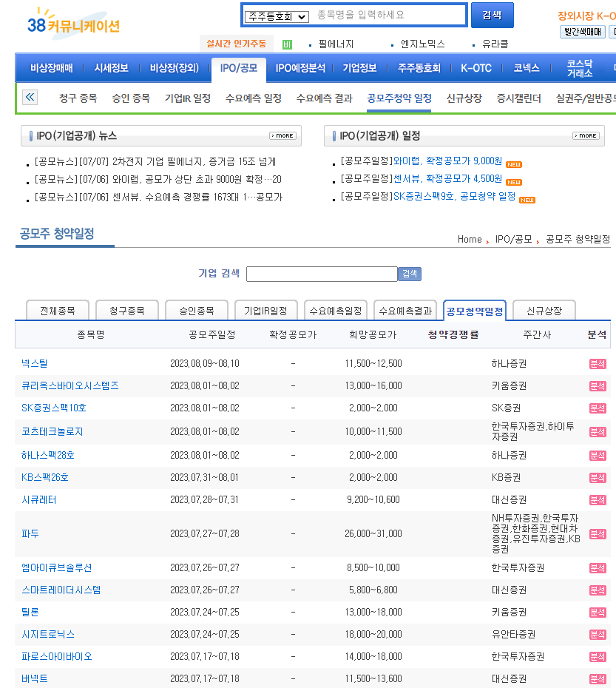This screenshot has height=688, width=616.
Task: Open 분석 badge for 스마트레이더시스템 row
Action: [598, 590]
